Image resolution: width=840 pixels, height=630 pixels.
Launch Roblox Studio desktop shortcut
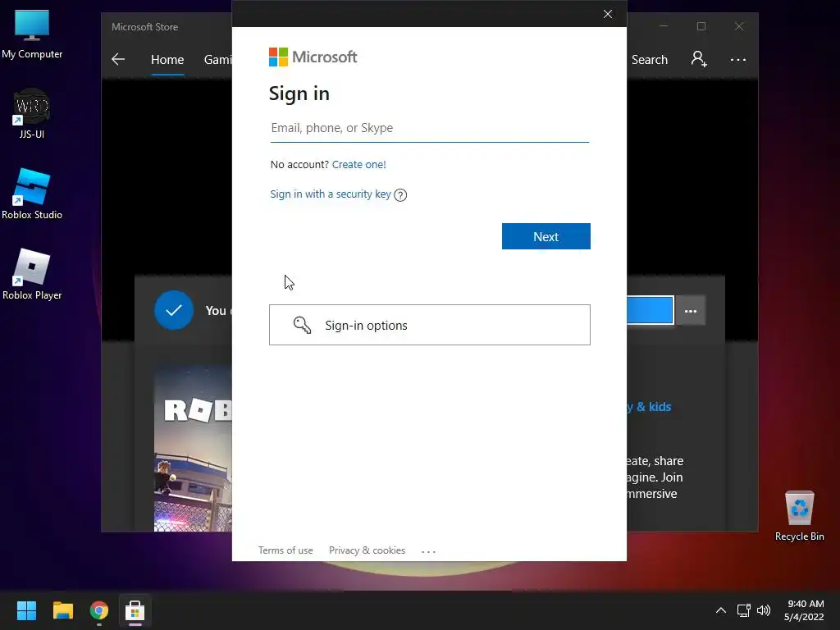[32, 194]
